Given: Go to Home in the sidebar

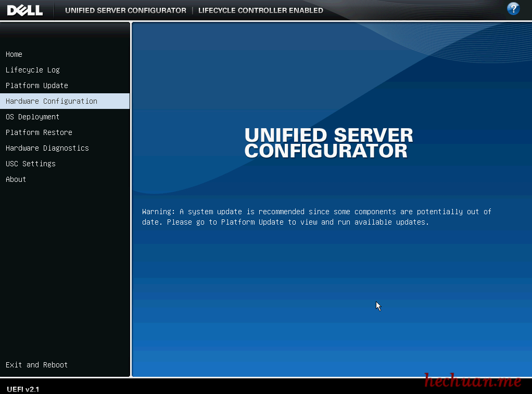Looking at the screenshot, I should 14,54.
